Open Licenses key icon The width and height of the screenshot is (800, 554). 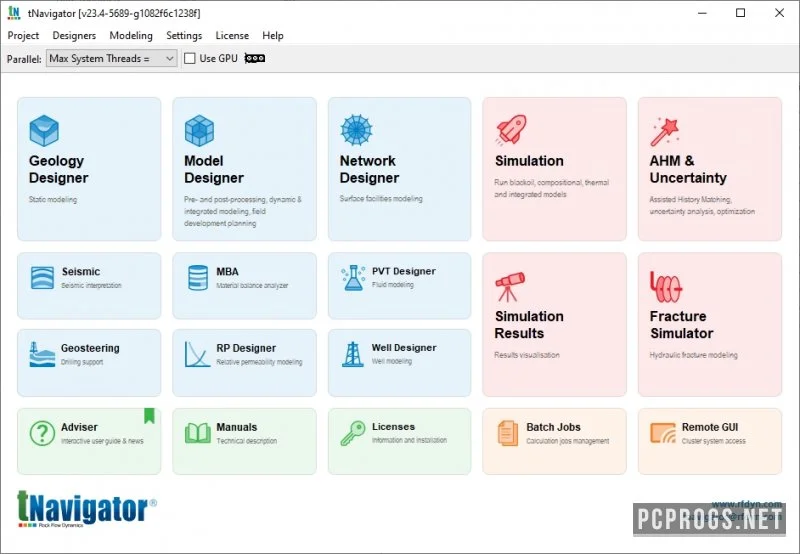click(x=353, y=433)
